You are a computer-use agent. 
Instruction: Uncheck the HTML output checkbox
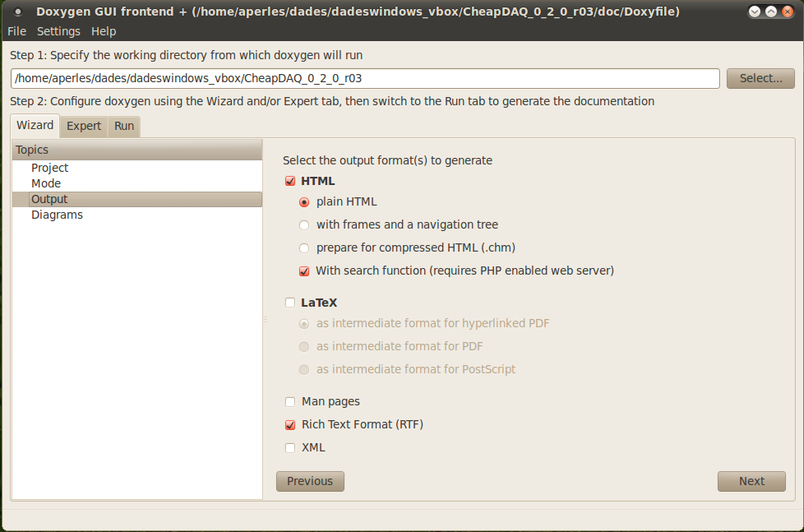point(290,181)
